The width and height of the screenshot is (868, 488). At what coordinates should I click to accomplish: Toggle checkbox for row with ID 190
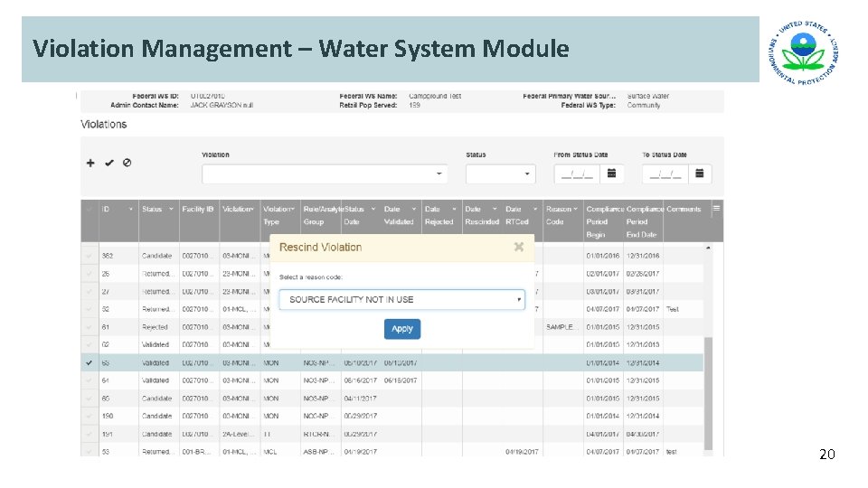point(90,416)
